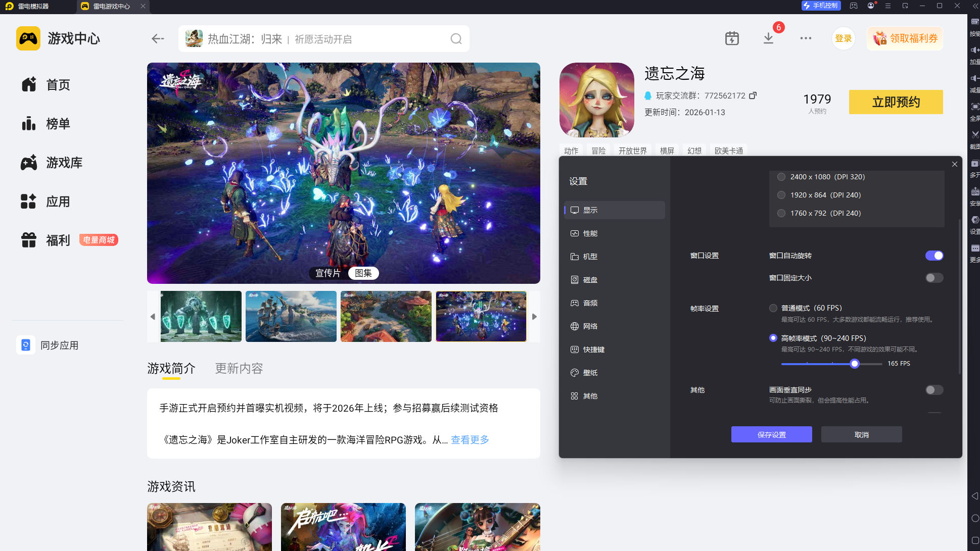Show previous thumbnails with left arrow
Screen dimensions: 980x551
(x=153, y=317)
